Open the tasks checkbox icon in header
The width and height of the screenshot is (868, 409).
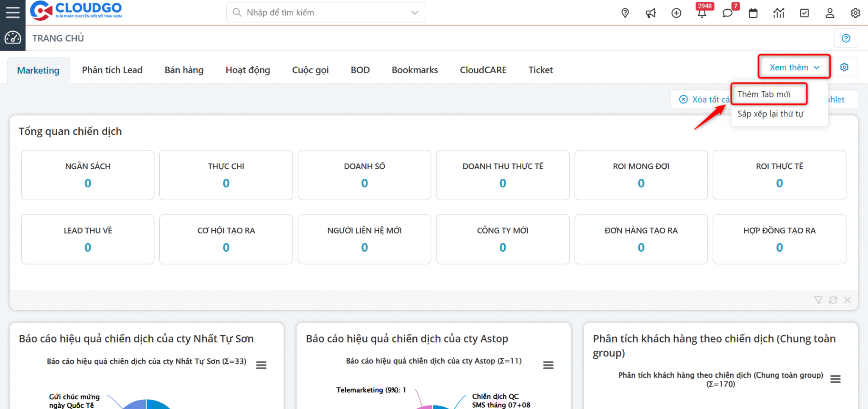pos(804,13)
